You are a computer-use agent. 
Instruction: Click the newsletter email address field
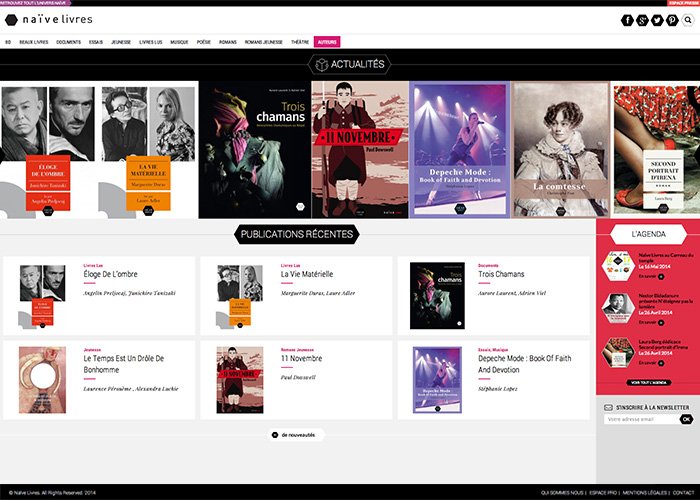642,419
